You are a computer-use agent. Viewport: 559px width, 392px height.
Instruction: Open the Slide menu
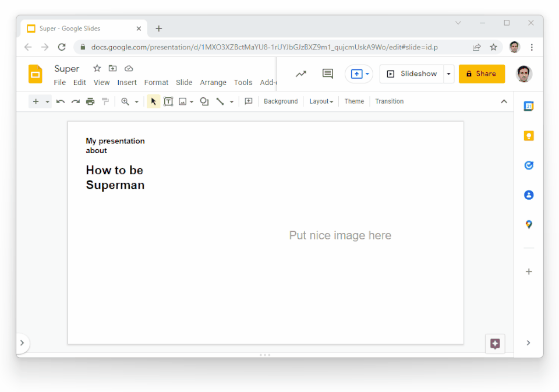[184, 82]
